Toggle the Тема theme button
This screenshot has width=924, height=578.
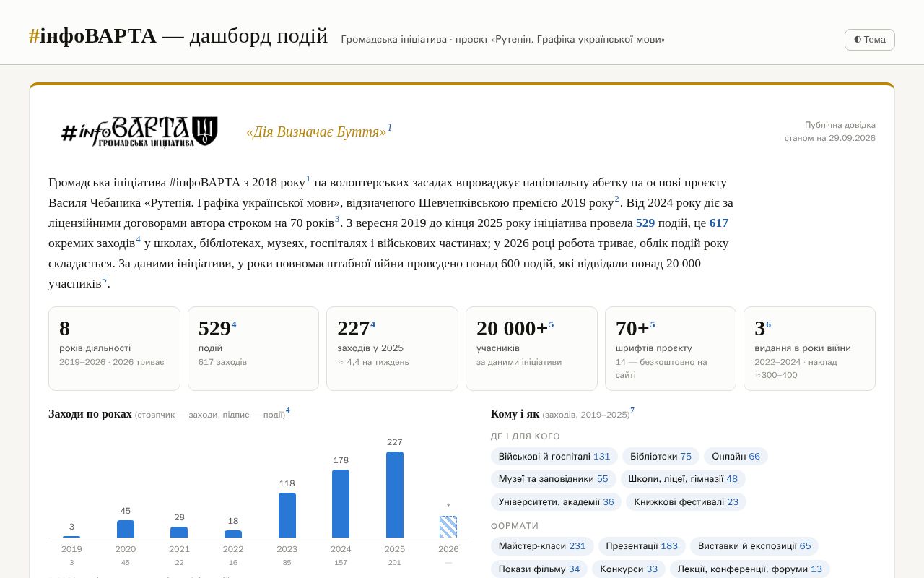point(869,40)
